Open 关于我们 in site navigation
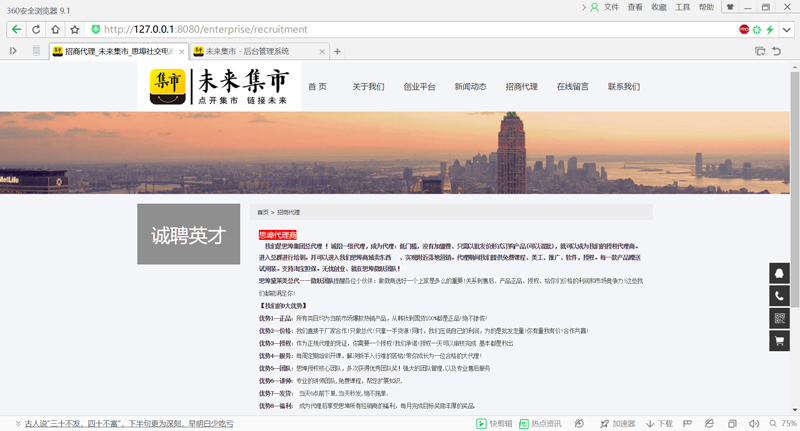Screen dimensions: 800x431 tap(368, 87)
